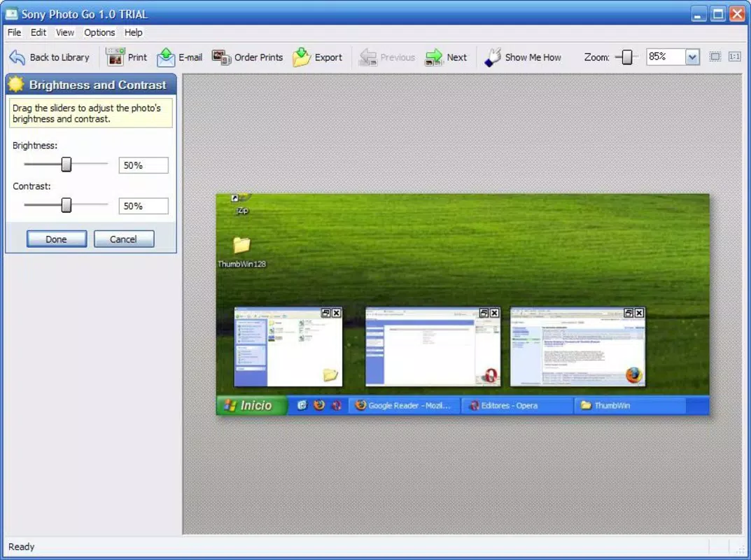Click the Back to Library arrow icon
Viewport: 751px width, 560px height.
(17, 57)
